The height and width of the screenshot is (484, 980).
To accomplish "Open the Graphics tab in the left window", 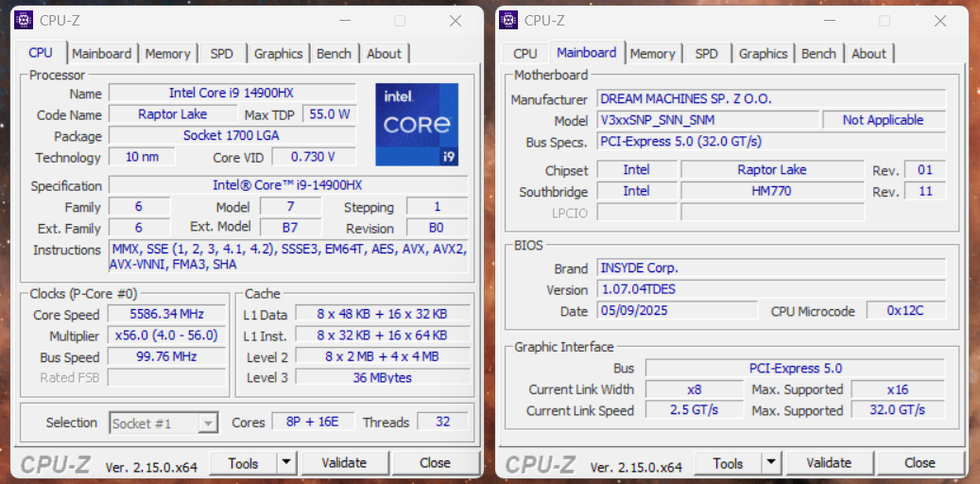I will pos(278,54).
